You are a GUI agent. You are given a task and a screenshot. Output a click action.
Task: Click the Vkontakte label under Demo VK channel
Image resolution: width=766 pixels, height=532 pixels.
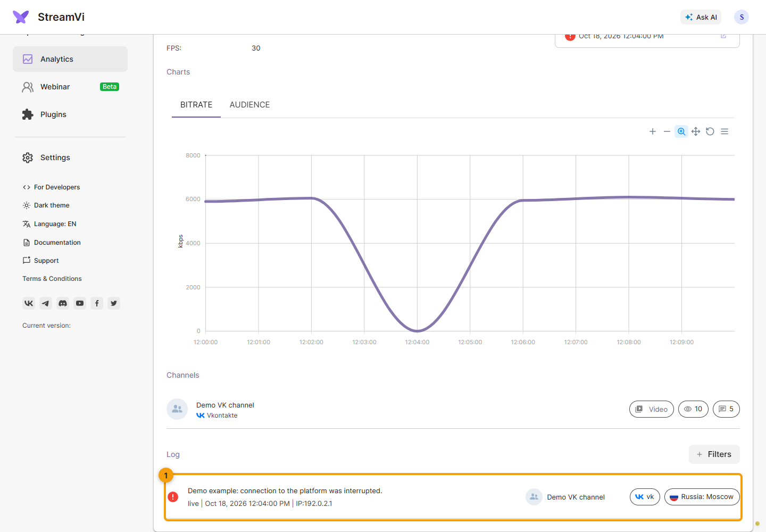click(x=222, y=415)
